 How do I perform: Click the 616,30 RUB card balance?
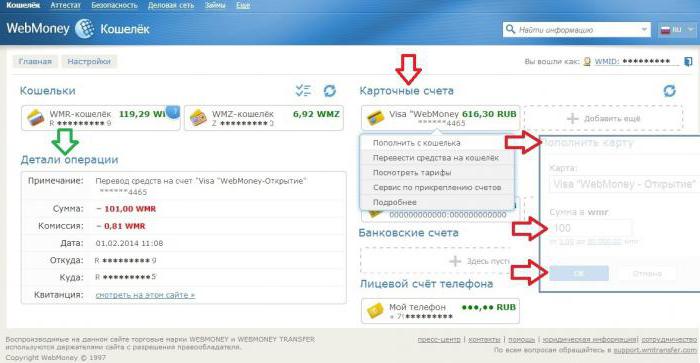[489, 114]
